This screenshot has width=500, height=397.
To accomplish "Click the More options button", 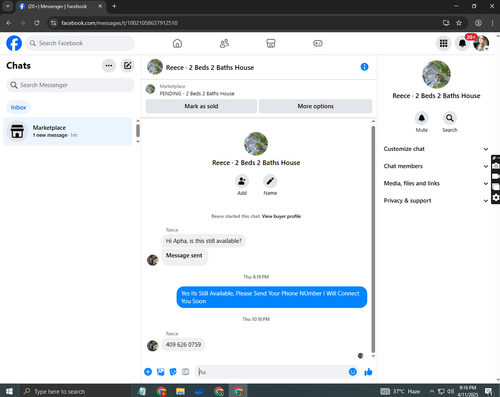I will [x=315, y=106].
